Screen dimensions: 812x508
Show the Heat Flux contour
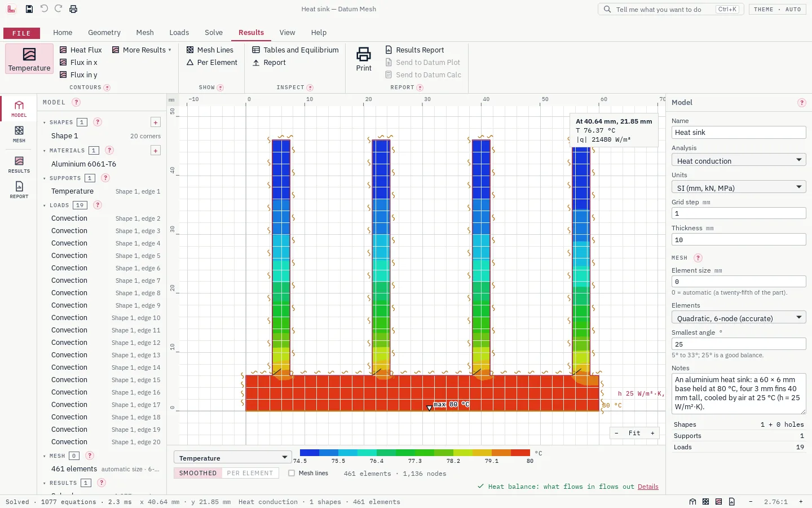[81, 50]
